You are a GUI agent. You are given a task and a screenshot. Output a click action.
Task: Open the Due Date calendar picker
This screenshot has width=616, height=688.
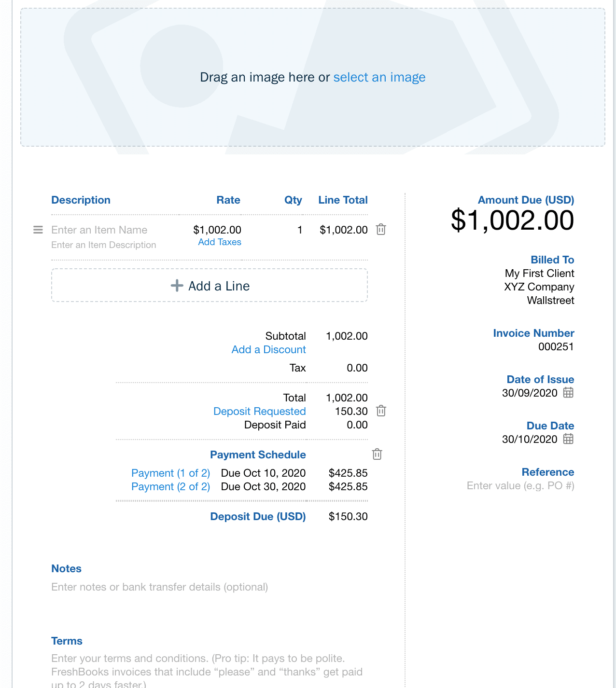click(568, 439)
